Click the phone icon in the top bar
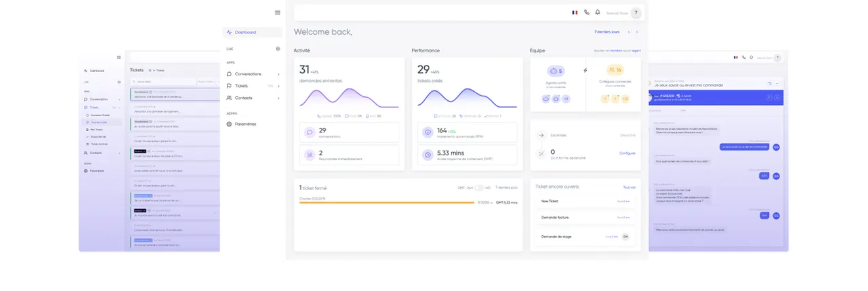Image resolution: width=868 pixels, height=291 pixels. [x=587, y=12]
